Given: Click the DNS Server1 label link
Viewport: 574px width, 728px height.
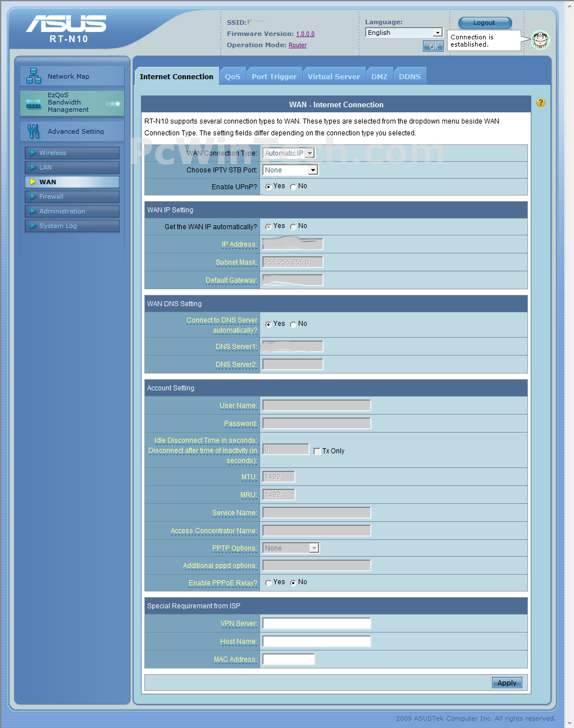Looking at the screenshot, I should pyautogui.click(x=236, y=347).
